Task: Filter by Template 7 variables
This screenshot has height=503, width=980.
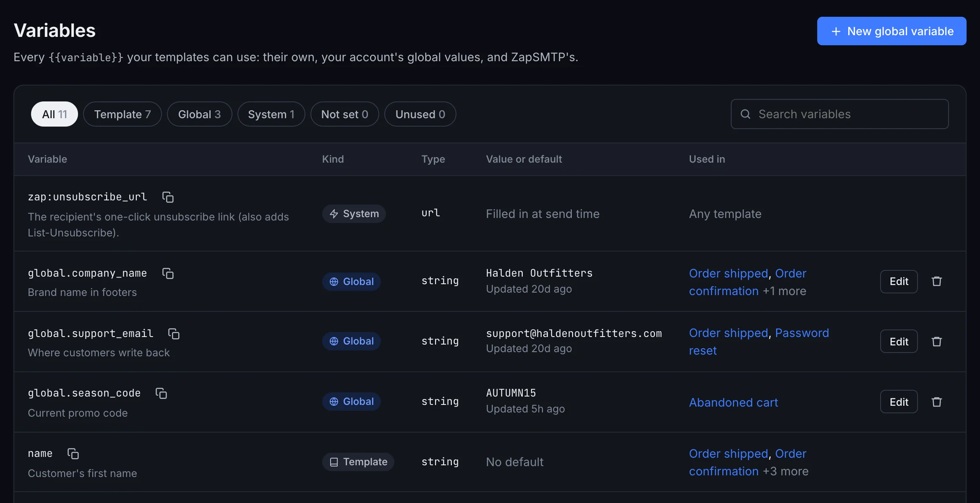Action: [x=122, y=114]
